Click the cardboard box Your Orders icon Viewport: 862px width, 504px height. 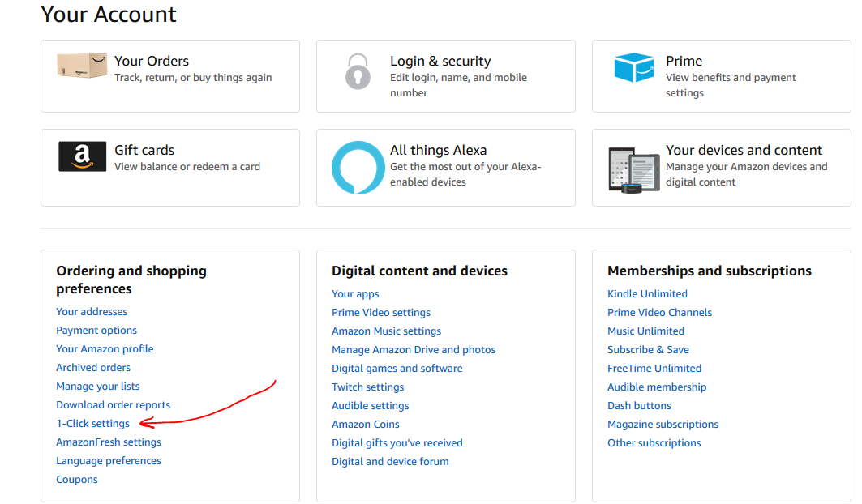pos(82,66)
